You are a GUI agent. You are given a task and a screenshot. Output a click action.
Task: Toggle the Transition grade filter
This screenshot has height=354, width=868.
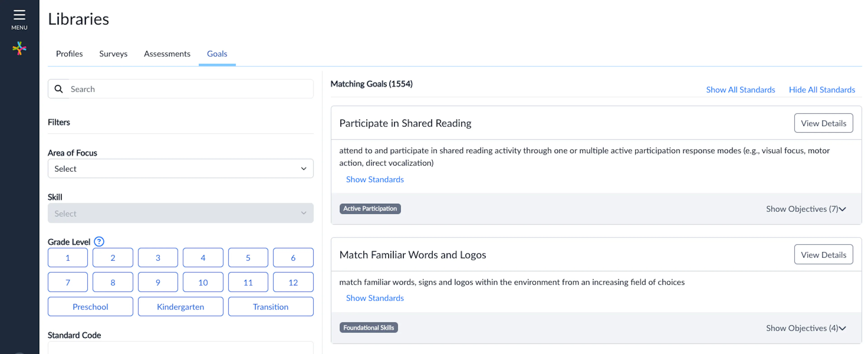[271, 306]
